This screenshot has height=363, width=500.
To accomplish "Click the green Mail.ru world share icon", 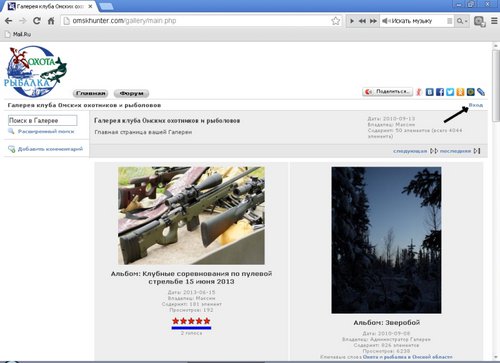I will (470, 92).
